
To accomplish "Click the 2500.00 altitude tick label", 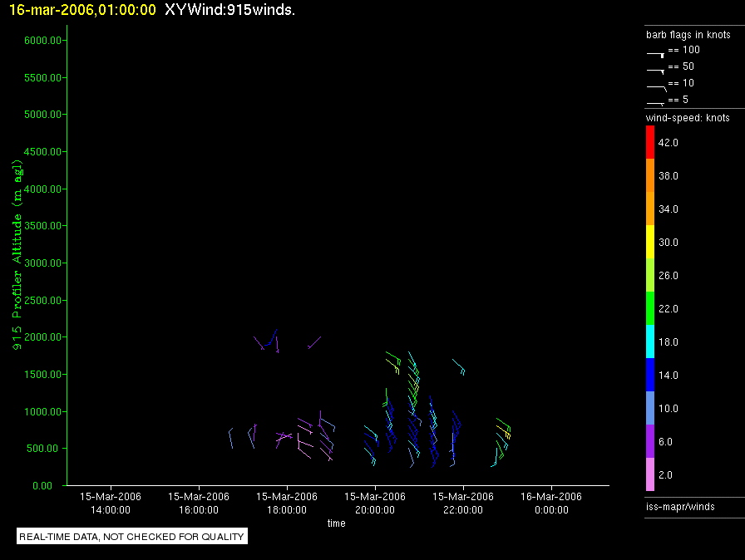I will (x=42, y=301).
